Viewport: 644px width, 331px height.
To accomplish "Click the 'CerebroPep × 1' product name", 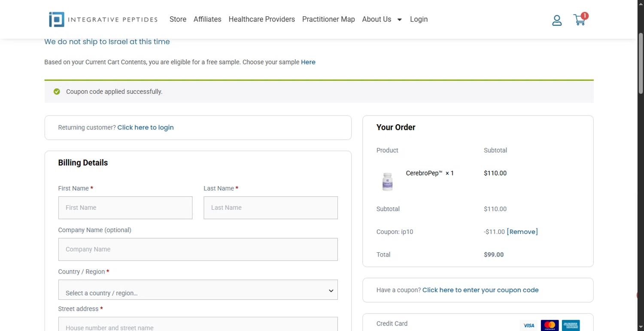I will point(430,173).
